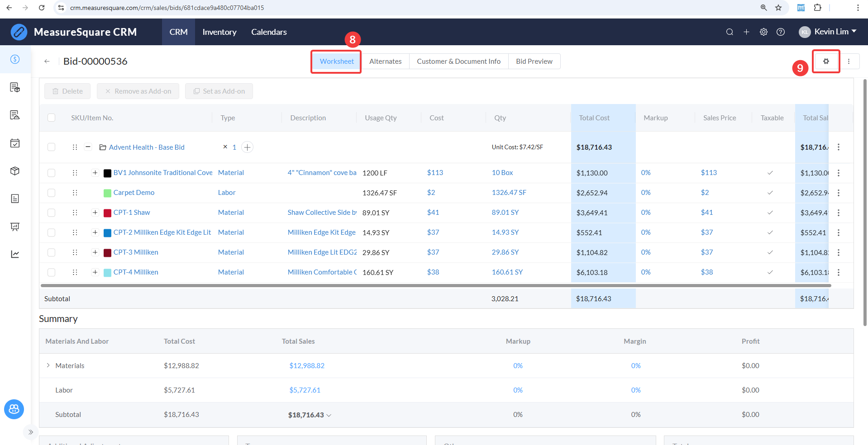Bookmark this page with the star icon
868x445 pixels.
click(x=778, y=8)
